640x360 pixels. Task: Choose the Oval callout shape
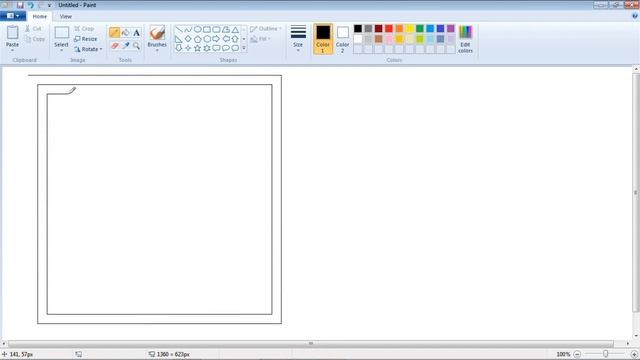point(226,48)
